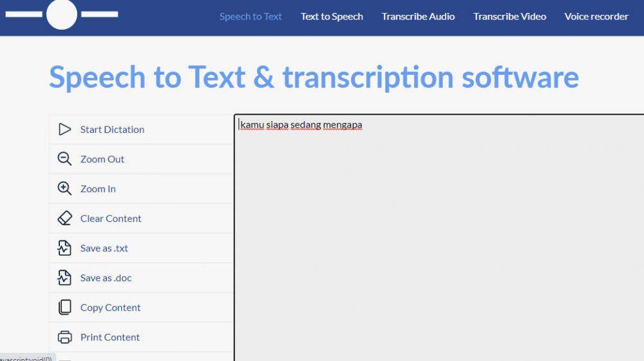Click the site logo in the header
This screenshot has height=361, width=644.
pyautogui.click(x=62, y=14)
